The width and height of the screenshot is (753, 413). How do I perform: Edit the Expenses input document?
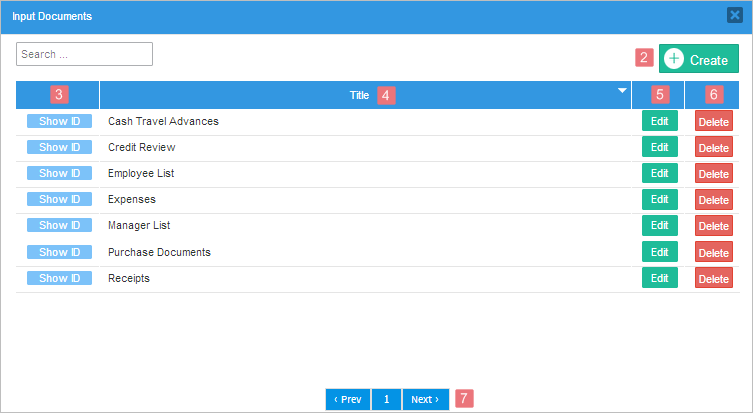point(659,199)
